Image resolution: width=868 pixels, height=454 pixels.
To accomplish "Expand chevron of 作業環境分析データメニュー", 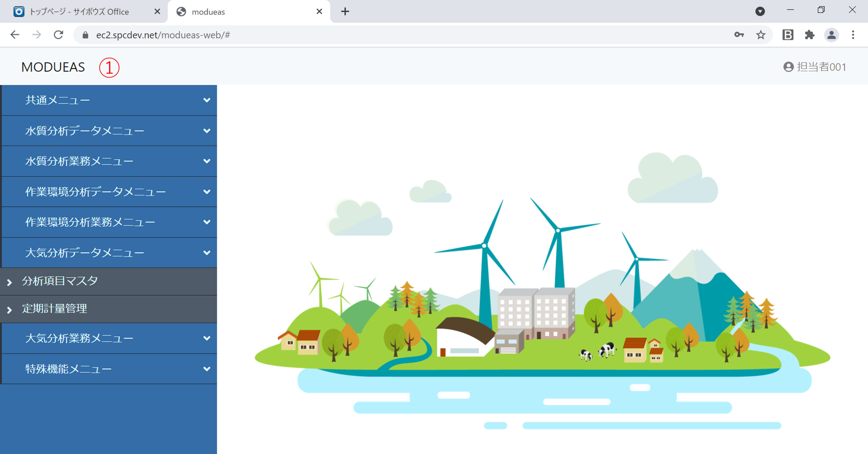I will 207,192.
